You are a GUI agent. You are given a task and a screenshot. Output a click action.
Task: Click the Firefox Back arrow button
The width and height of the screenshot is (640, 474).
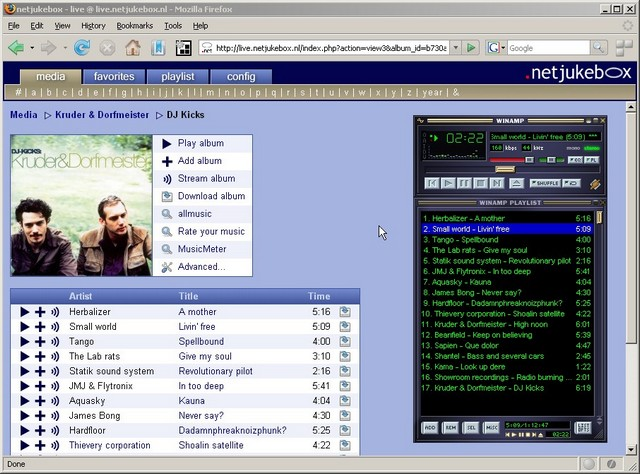coord(16,48)
